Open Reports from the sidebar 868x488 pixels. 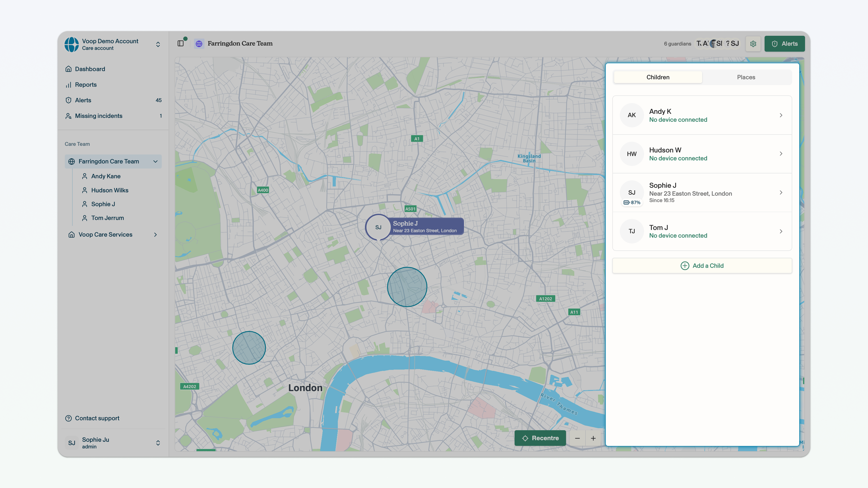coord(113,84)
